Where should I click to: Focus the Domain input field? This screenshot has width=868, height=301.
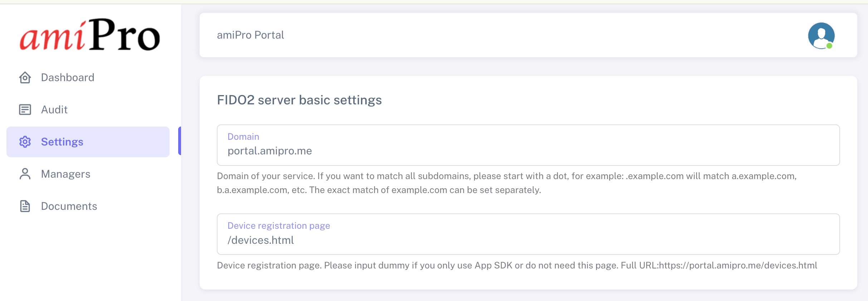528,151
